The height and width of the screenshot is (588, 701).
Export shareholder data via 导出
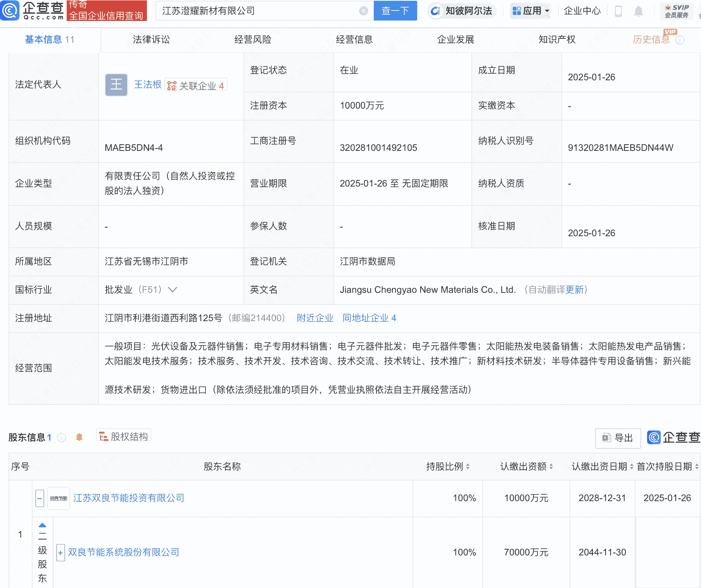[x=618, y=438]
